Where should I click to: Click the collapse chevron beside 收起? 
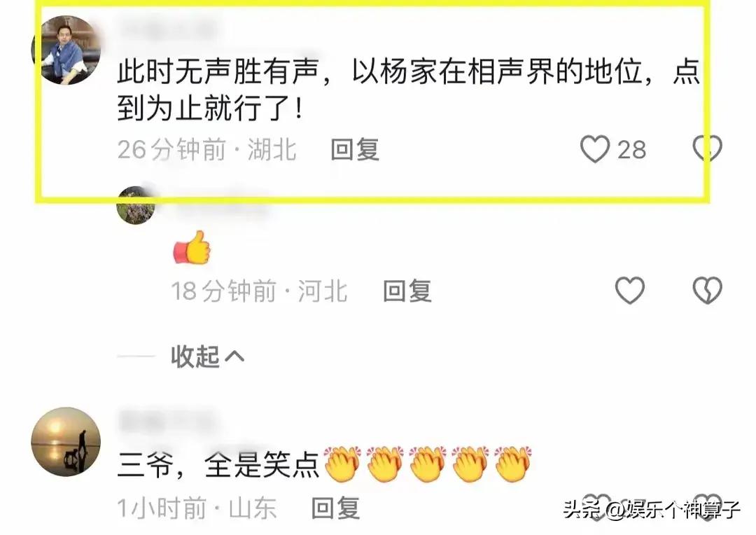pos(234,356)
